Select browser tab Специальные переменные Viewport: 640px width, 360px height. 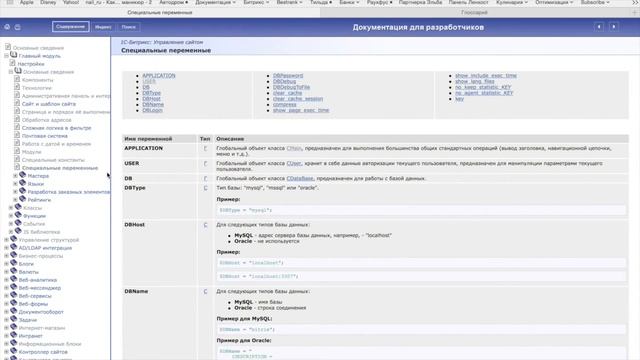point(160,13)
